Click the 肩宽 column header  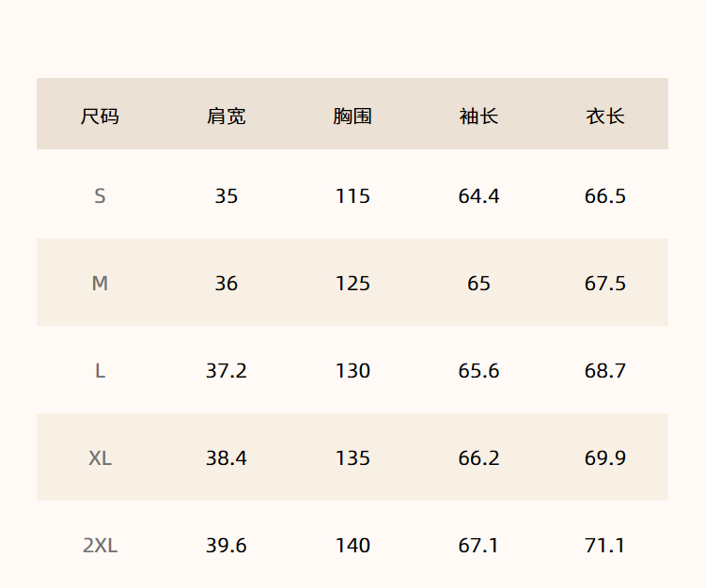(x=227, y=116)
